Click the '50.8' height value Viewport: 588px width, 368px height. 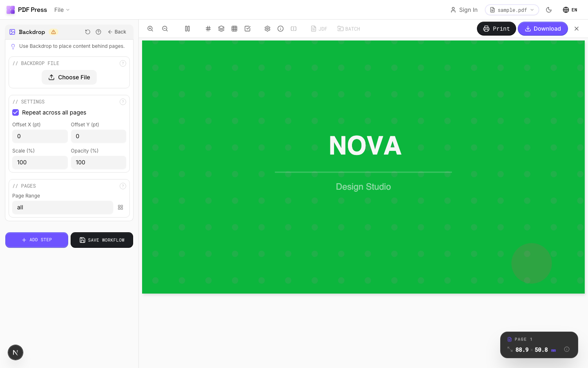tap(541, 350)
